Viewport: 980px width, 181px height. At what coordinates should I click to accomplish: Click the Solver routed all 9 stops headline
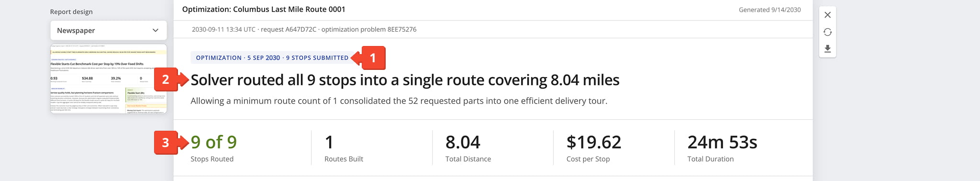(405, 80)
